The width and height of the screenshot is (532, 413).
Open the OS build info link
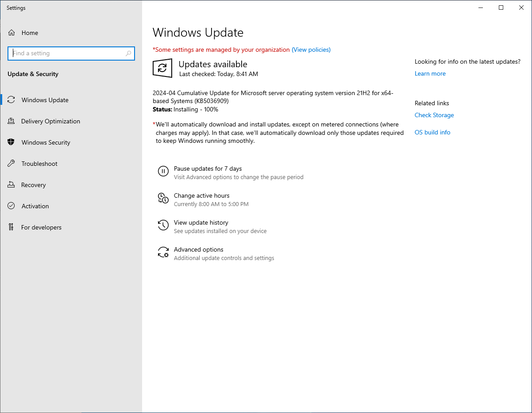(x=432, y=132)
